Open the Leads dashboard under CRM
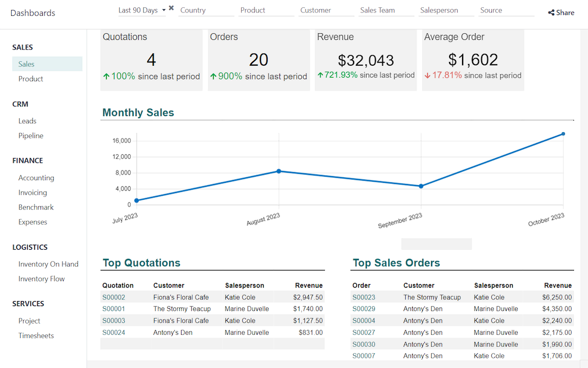588x368 pixels. point(27,120)
